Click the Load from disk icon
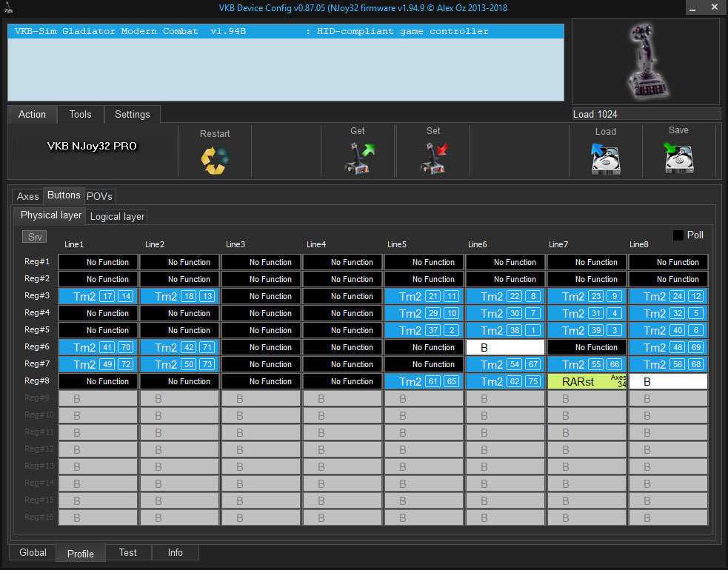This screenshot has width=728, height=570. click(x=605, y=158)
